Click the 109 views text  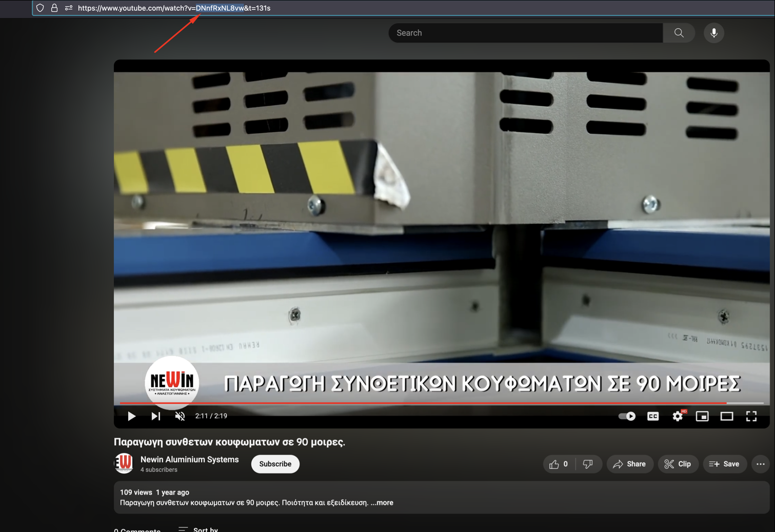coord(136,492)
